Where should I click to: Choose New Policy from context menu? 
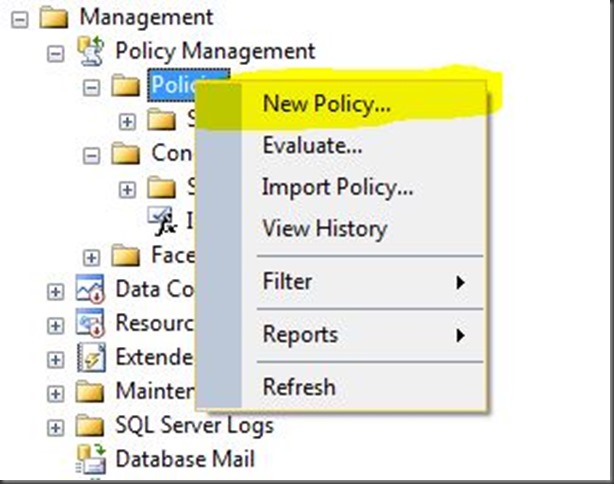[x=326, y=104]
